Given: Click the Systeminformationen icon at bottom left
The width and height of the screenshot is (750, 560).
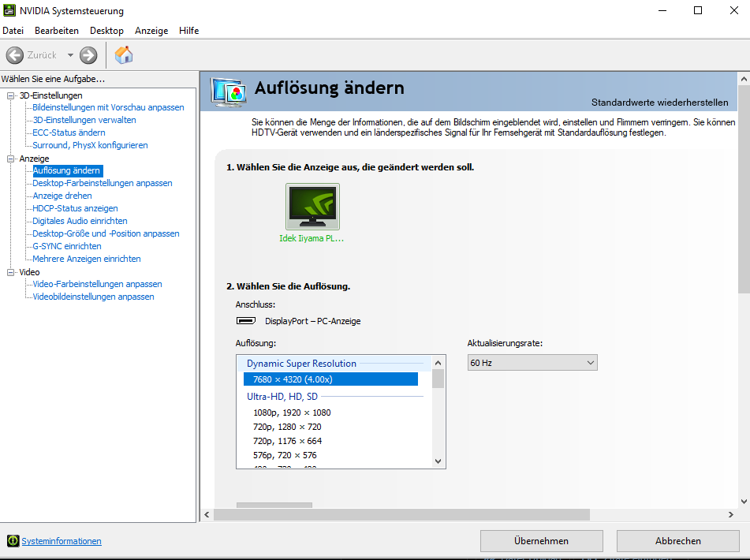Looking at the screenshot, I should coord(13,541).
